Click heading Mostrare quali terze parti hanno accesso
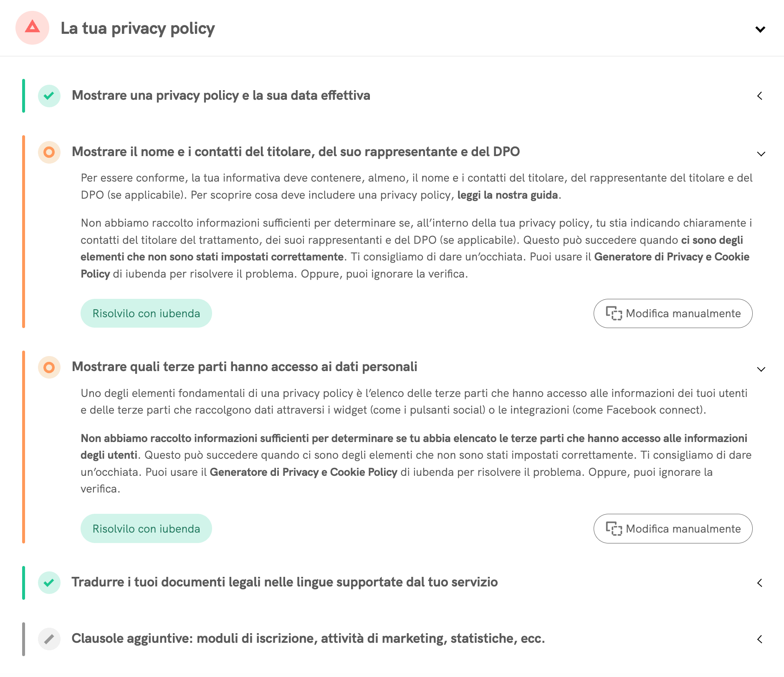The image size is (784, 677). click(244, 367)
